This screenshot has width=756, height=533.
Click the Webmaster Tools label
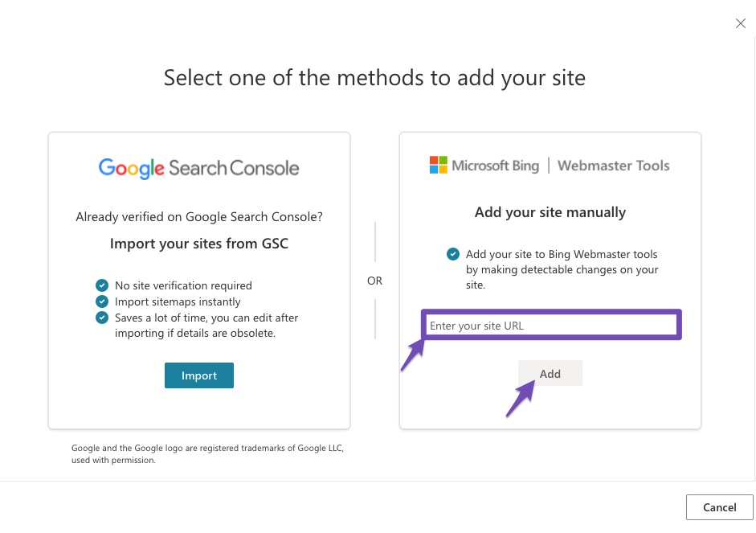(x=613, y=166)
